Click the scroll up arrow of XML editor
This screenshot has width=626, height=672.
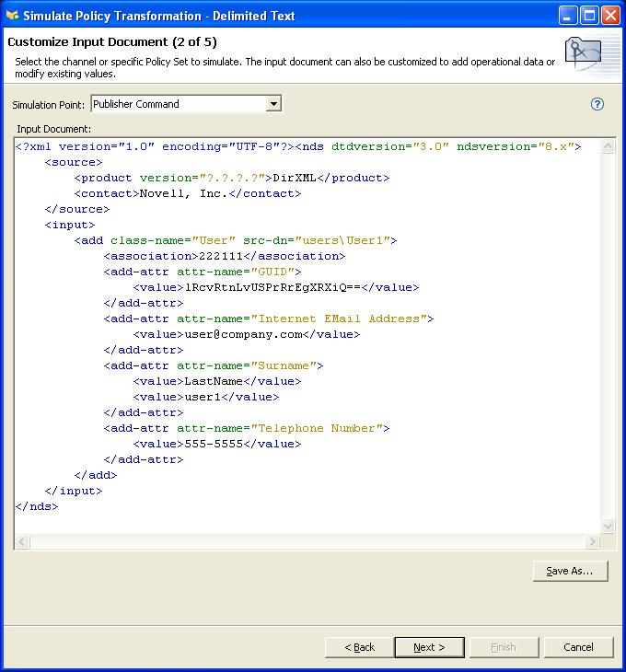[608, 146]
